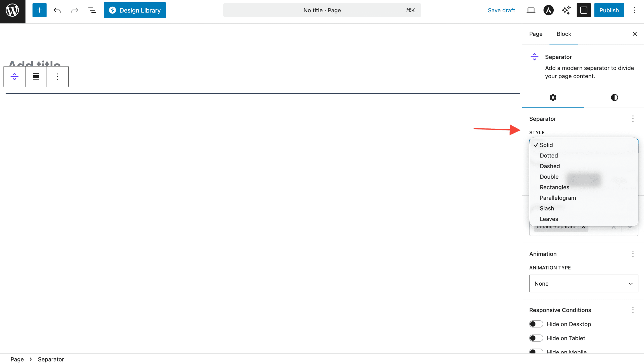Select Dotted from the style list

point(549,155)
